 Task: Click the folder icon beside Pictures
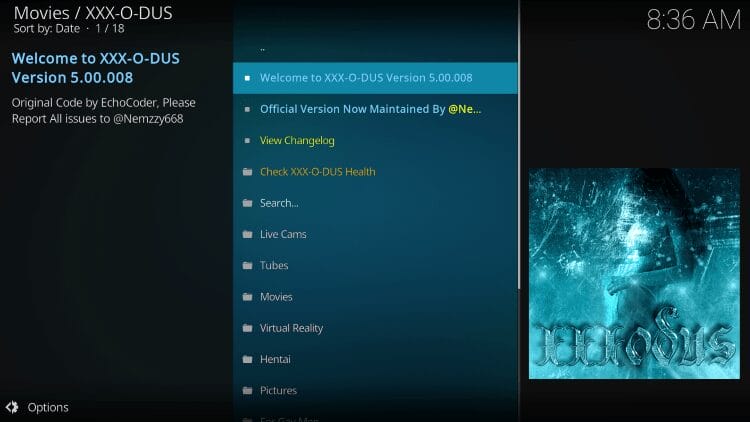click(247, 391)
